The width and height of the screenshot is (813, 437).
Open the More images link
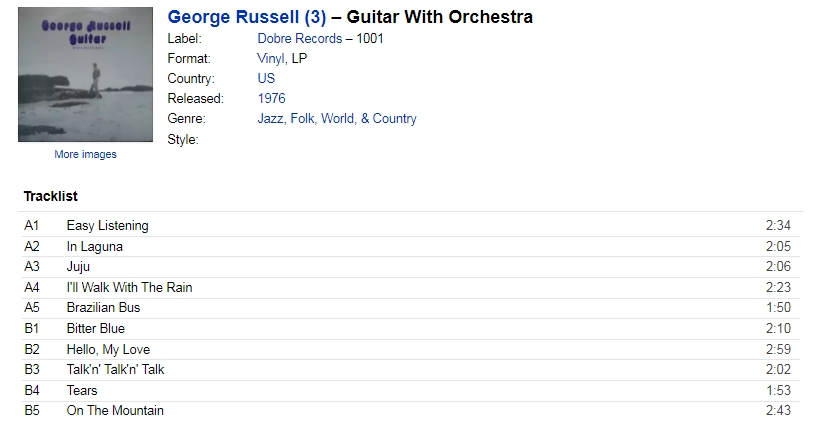[86, 154]
